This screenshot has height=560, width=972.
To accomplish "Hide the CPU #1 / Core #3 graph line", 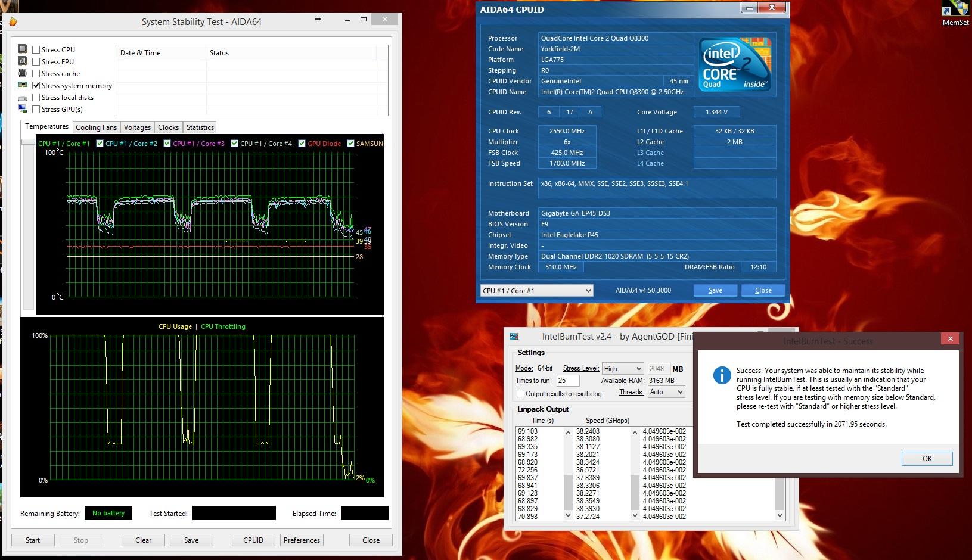I will pyautogui.click(x=167, y=144).
